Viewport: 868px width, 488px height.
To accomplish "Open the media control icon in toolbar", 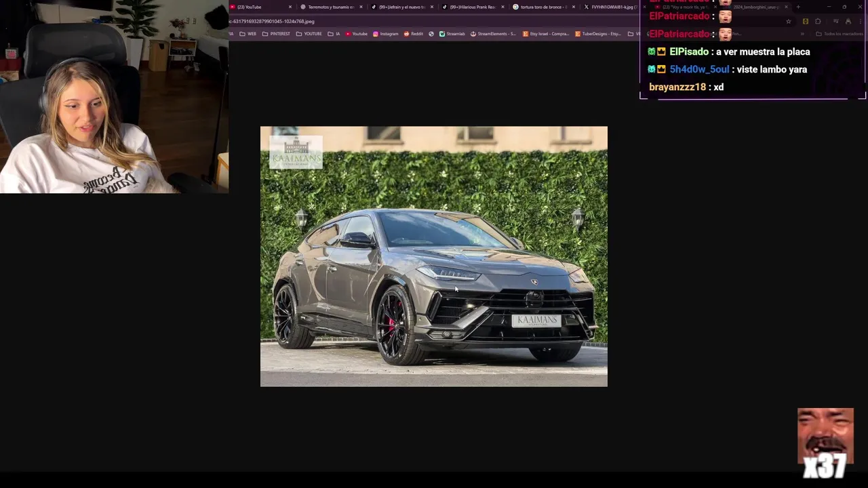I will click(836, 21).
